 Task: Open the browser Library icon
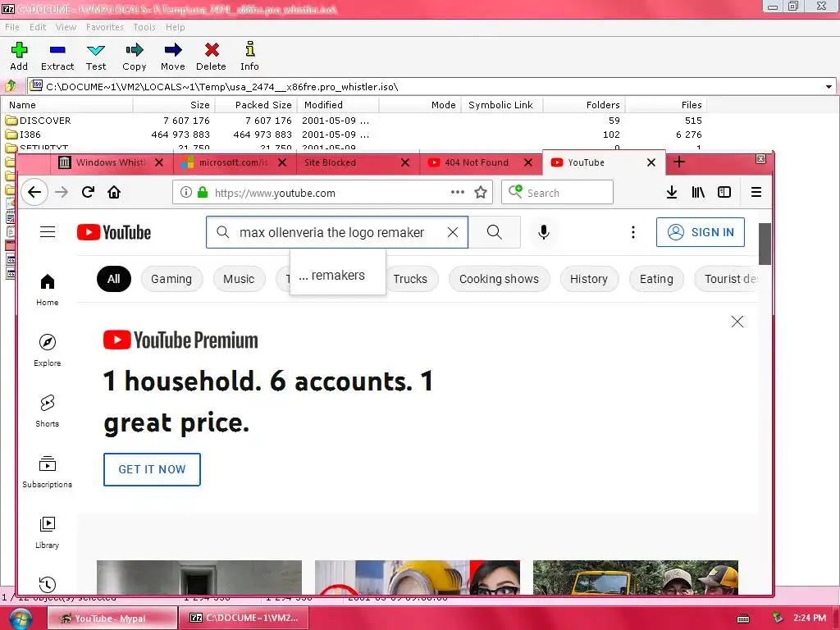point(698,192)
